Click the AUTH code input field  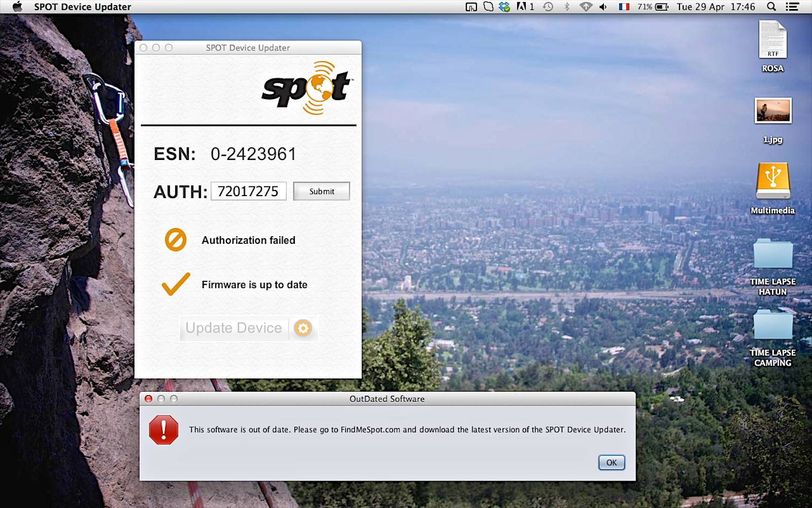coord(249,191)
